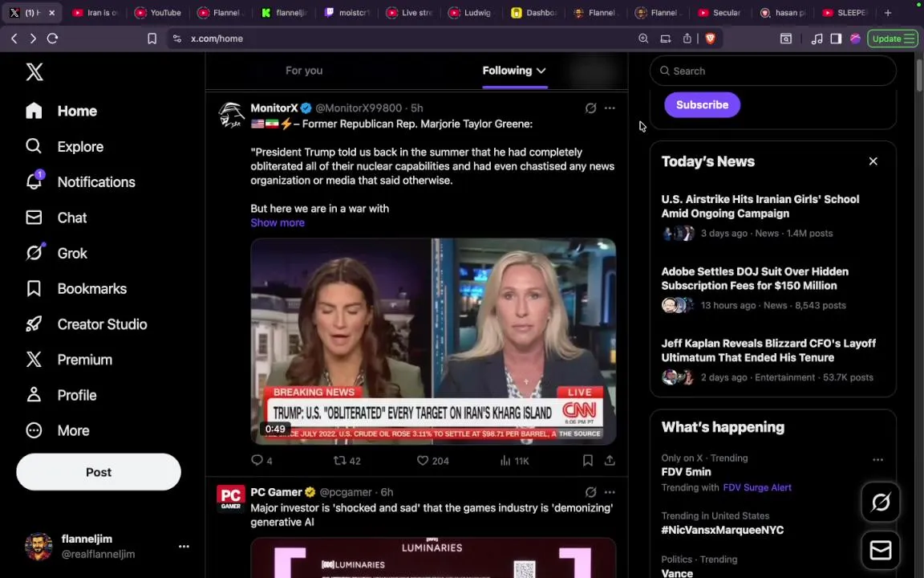Open Home from the sidebar
The width and height of the screenshot is (924, 578).
pos(61,111)
